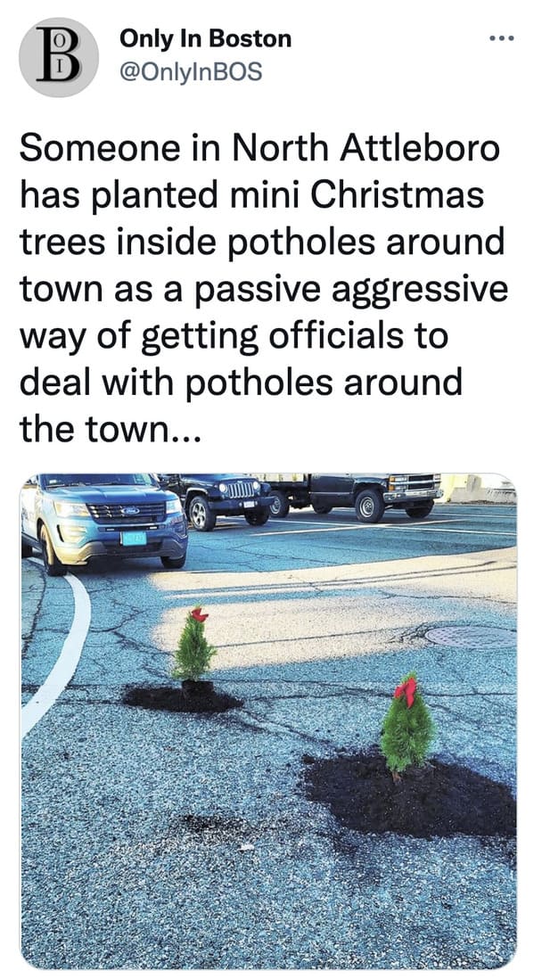Open the three-dot more options menu
534x980 pixels.
click(x=502, y=38)
